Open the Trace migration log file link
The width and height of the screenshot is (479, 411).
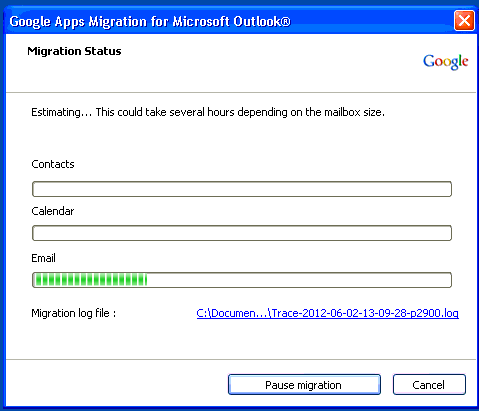(328, 313)
